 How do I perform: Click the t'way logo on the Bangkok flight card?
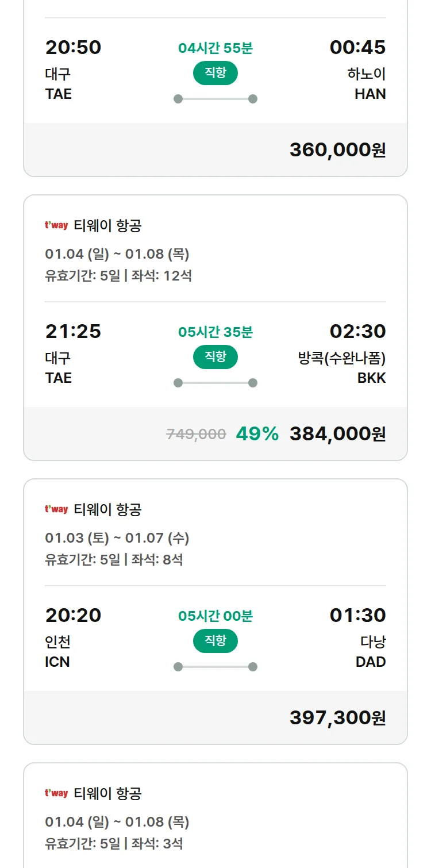(x=56, y=225)
